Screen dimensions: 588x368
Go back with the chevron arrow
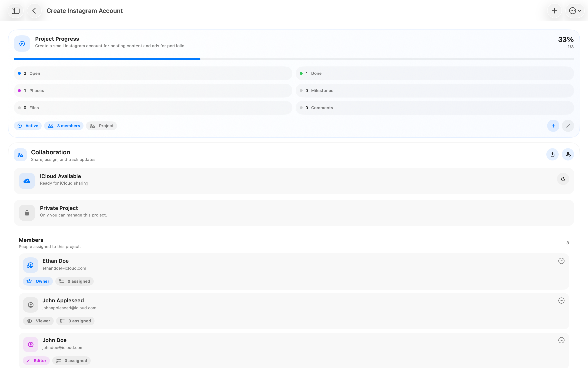click(x=34, y=11)
